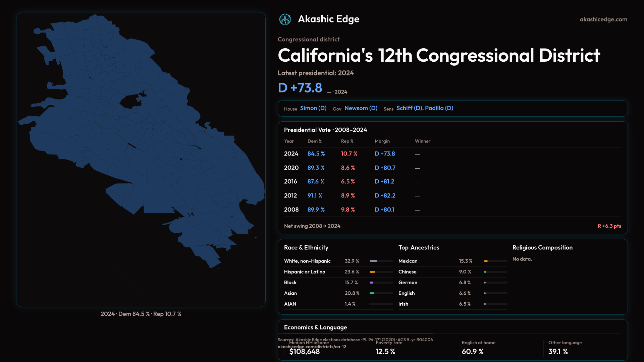Click House representative Simon (D)
This screenshot has width=644, height=362.
coord(313,108)
